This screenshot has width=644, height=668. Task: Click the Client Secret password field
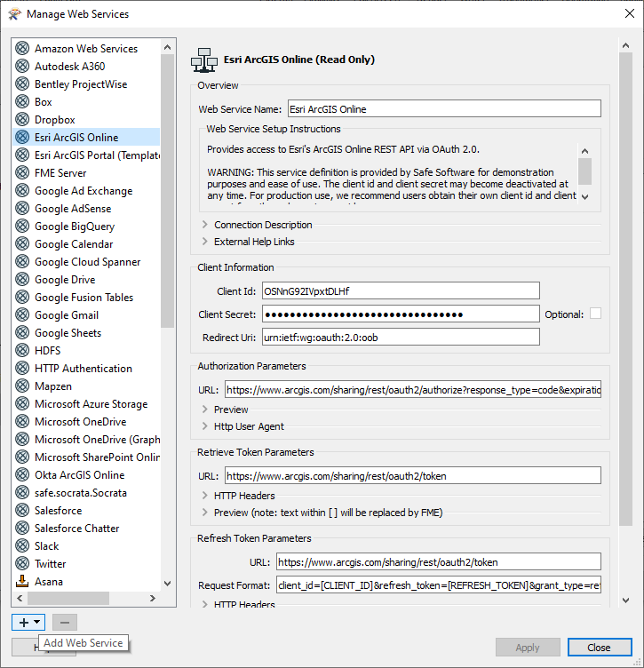401,314
